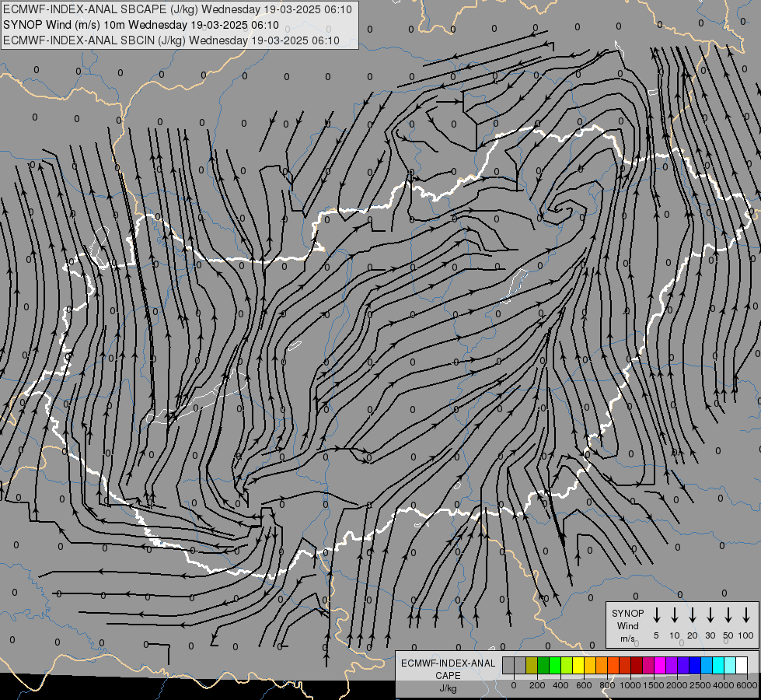Click the SBCAPE title line at top
The image size is (761, 700).
click(177, 9)
